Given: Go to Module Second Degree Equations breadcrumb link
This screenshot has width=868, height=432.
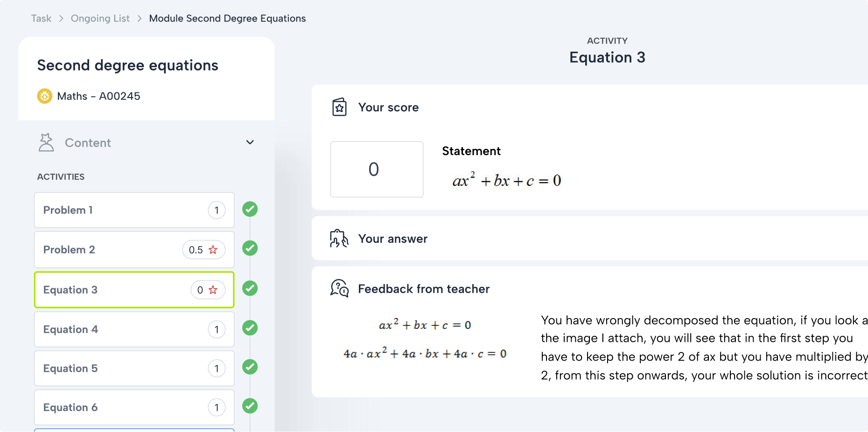Looking at the screenshot, I should pos(227,18).
